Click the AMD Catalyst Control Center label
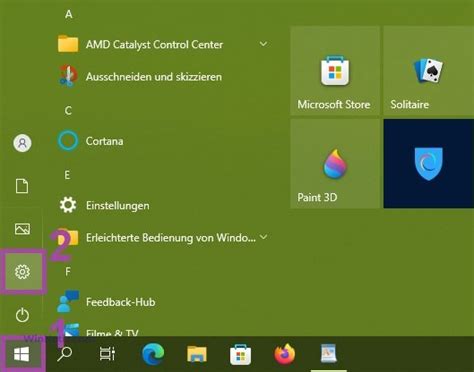The width and height of the screenshot is (474, 372). tap(154, 44)
